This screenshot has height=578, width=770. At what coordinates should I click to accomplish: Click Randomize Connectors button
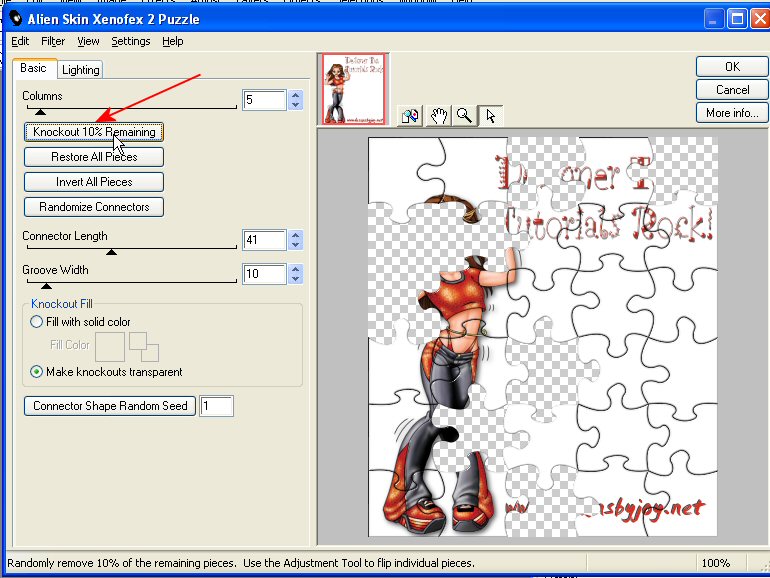coord(94,207)
